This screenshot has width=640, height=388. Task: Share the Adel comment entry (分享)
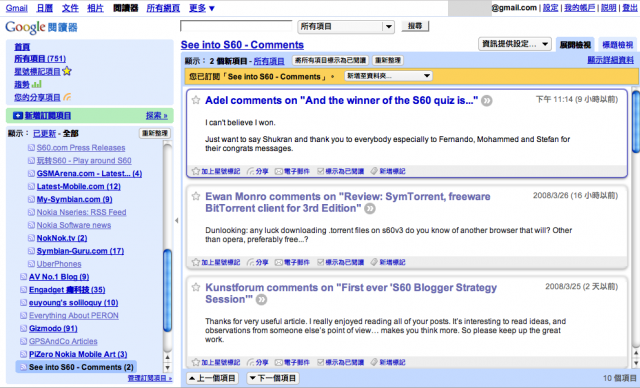pyautogui.click(x=258, y=171)
